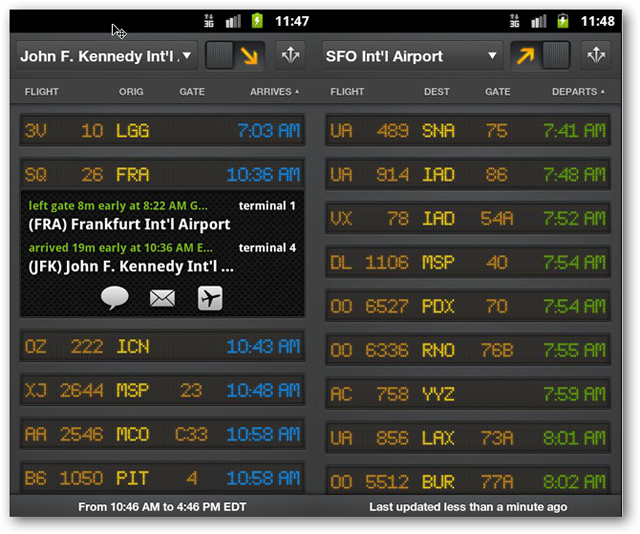Screen dimensions: 640x534
Task: Select flight AA 2546 from MCO
Action: [x=162, y=434]
